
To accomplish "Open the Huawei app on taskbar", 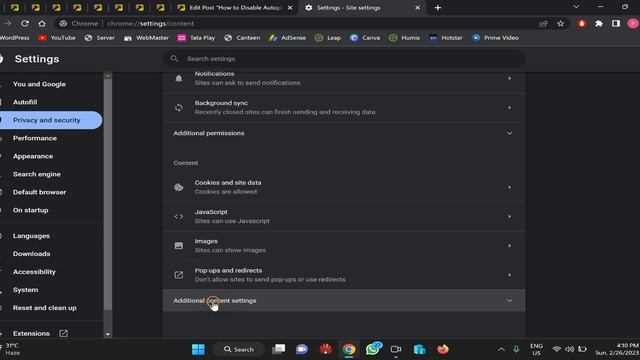I will point(325,349).
